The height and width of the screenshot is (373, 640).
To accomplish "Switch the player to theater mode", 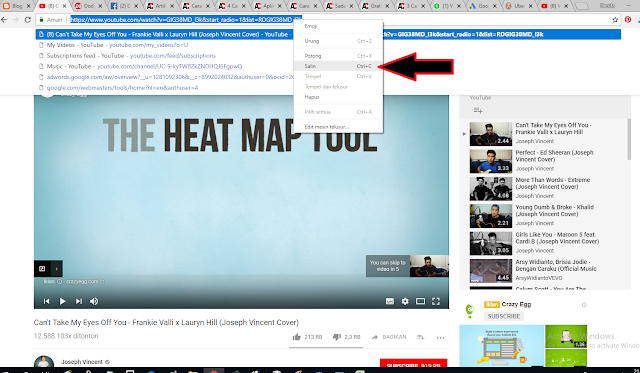I will 420,301.
